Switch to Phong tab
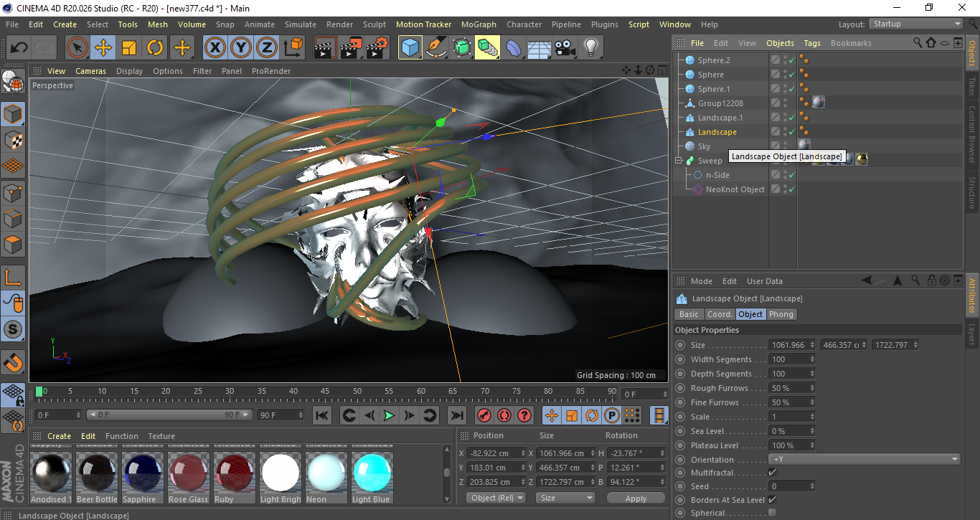980x520 pixels. click(781, 314)
